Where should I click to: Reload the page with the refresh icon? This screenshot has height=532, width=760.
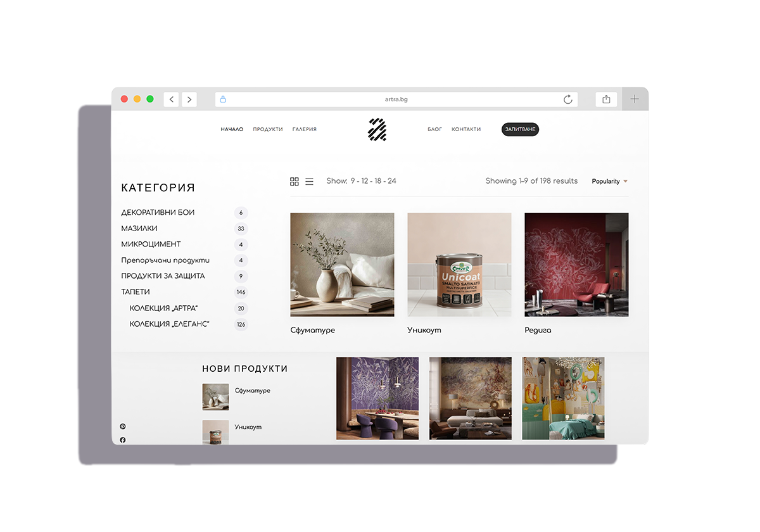(x=568, y=99)
